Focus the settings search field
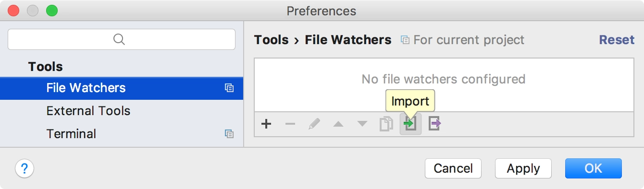This screenshot has height=189, width=644. point(122,39)
